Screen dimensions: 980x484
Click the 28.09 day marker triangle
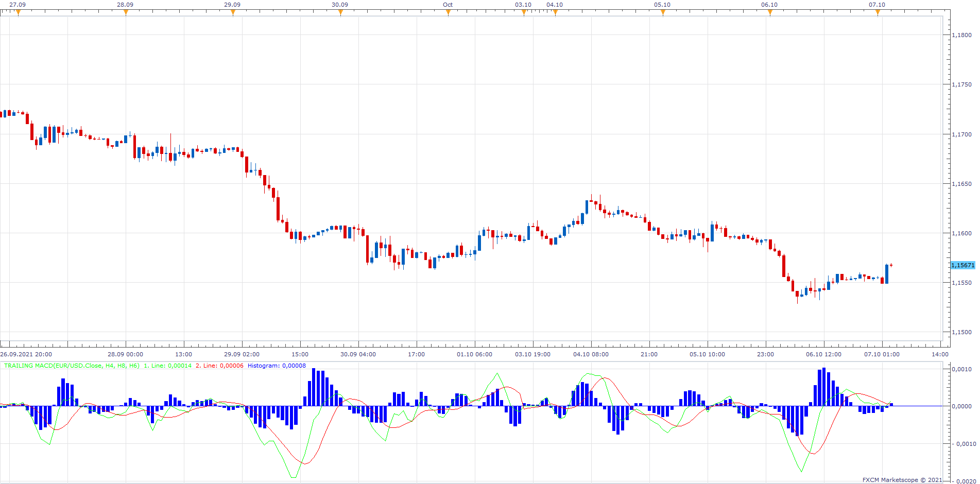tap(126, 13)
